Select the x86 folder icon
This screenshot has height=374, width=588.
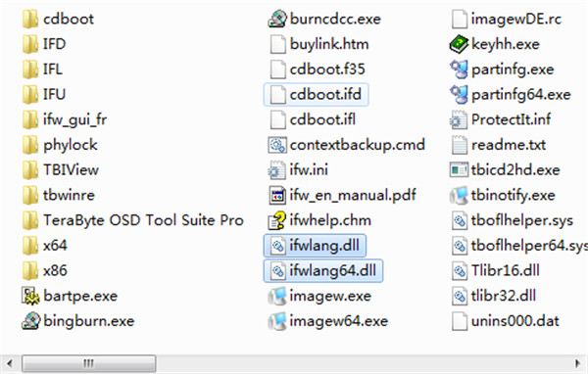30,270
